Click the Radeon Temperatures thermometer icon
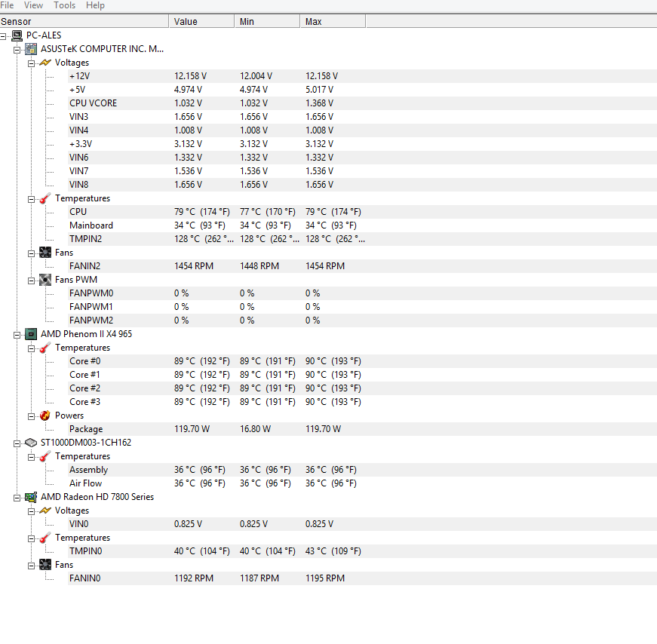The width and height of the screenshot is (657, 644). click(x=45, y=538)
